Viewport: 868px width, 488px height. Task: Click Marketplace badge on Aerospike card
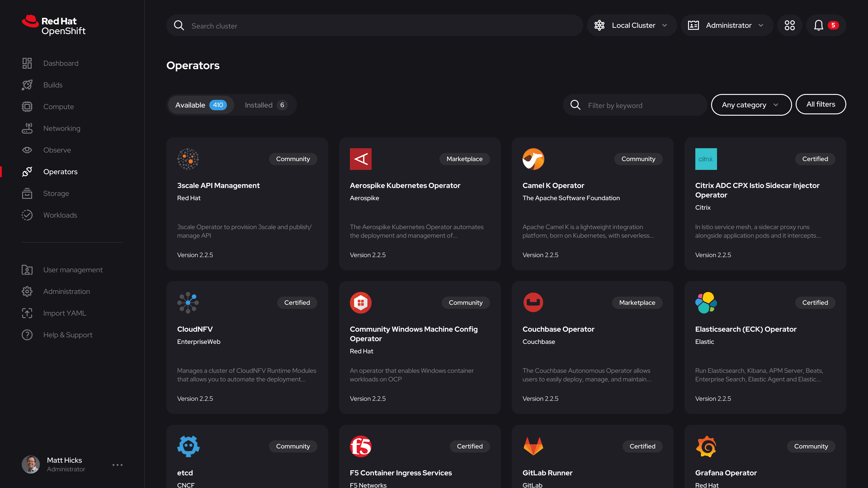pos(464,159)
